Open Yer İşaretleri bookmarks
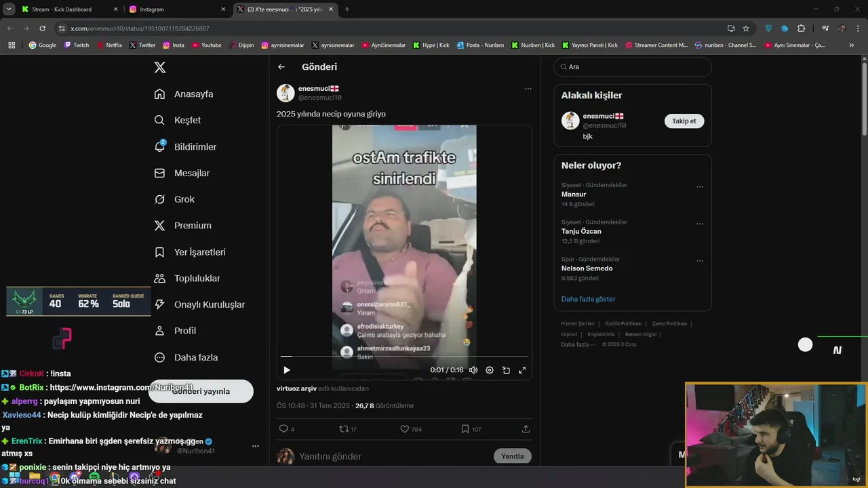This screenshot has height=488, width=868. click(190, 252)
